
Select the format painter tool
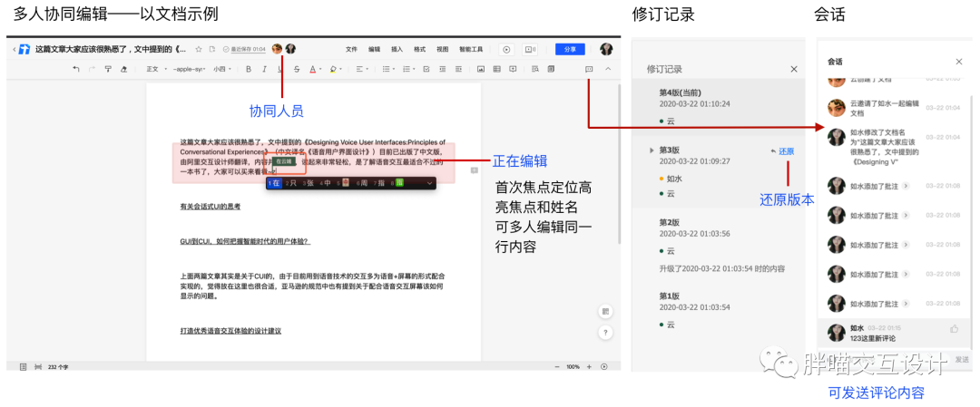coord(108,69)
